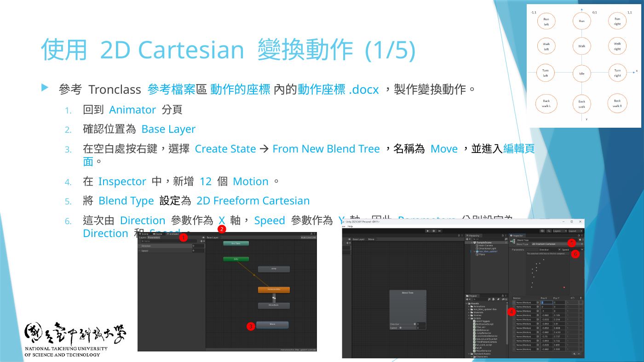Image resolution: width=644 pixels, height=362 pixels.
Task: Open the Blend Type dropdown in Inspector
Action: (557, 244)
